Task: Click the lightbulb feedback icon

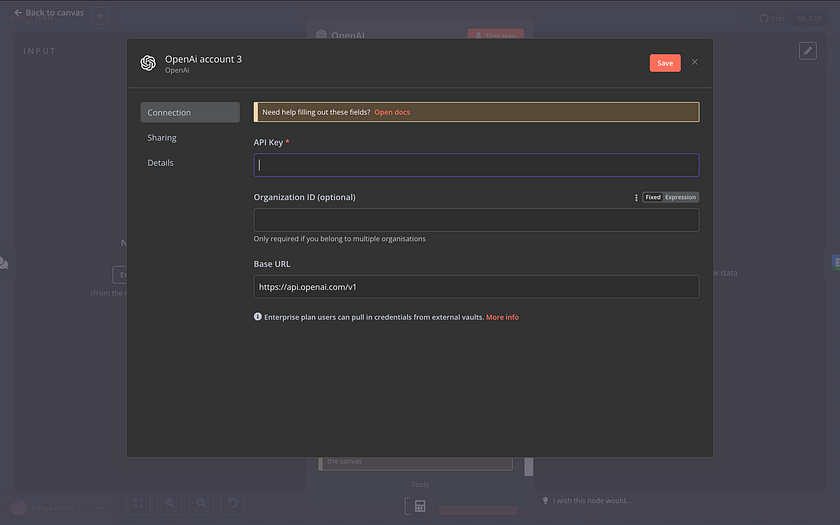Action: click(x=545, y=500)
